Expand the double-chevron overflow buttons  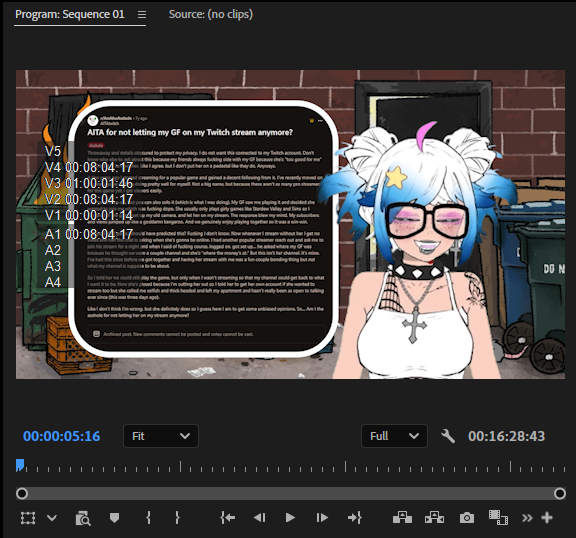click(527, 518)
